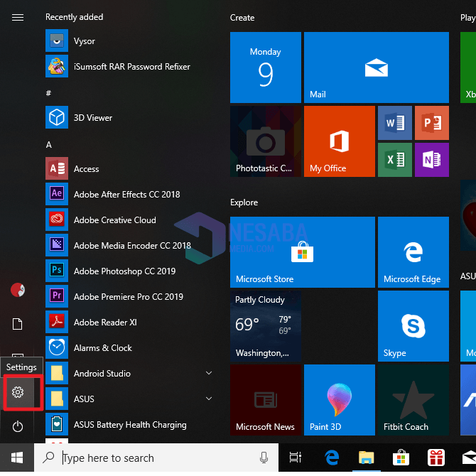Viewport: 476px width, 476px height.
Task: Open Documents from the Start sidebar
Action: (x=17, y=324)
